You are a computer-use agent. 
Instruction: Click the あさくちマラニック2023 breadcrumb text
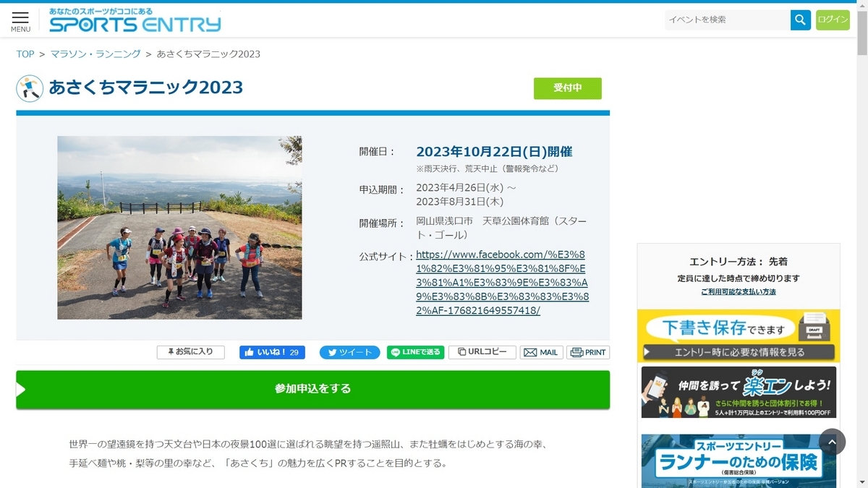click(x=208, y=54)
